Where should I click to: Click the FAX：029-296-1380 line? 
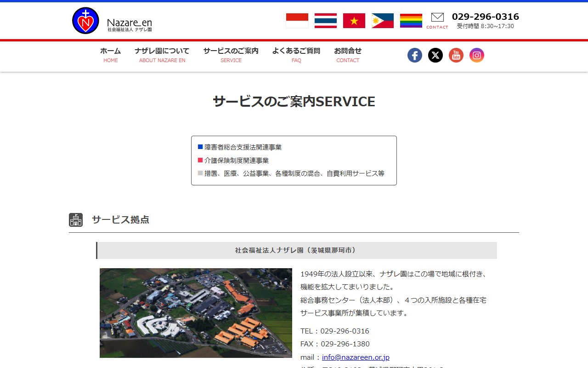(335, 344)
